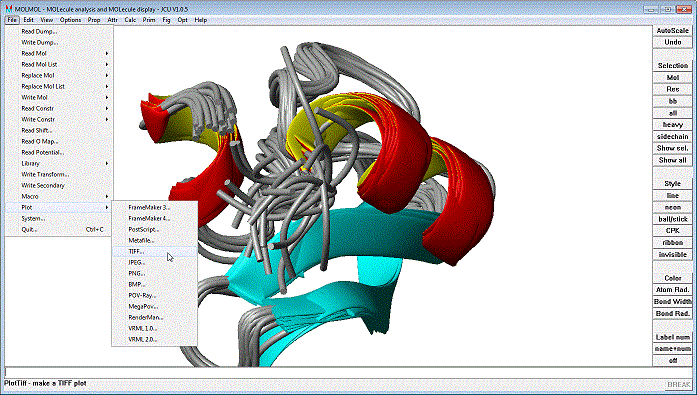This screenshot has height=395, width=697.
Task: Expand the Replace Mol List submenu
Action: click(x=59, y=87)
